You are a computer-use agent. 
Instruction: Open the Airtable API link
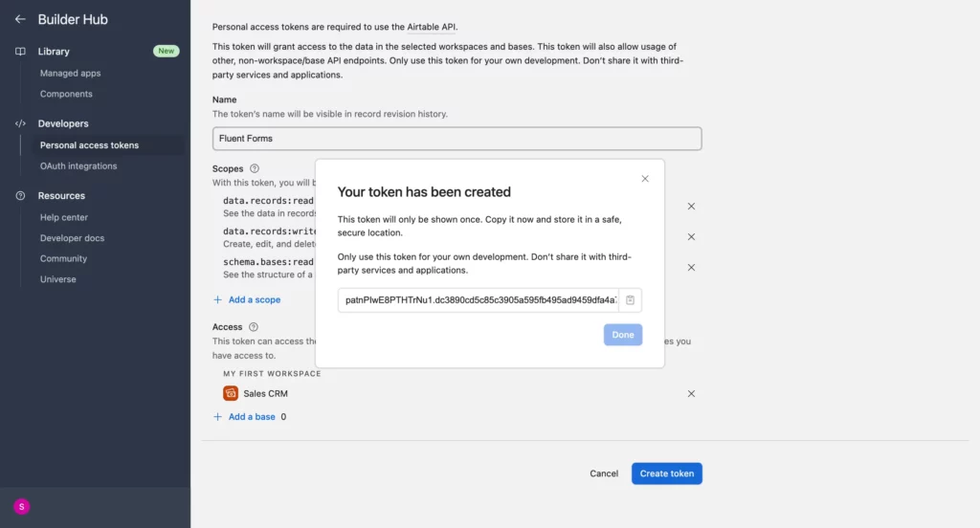pyautogui.click(x=432, y=27)
